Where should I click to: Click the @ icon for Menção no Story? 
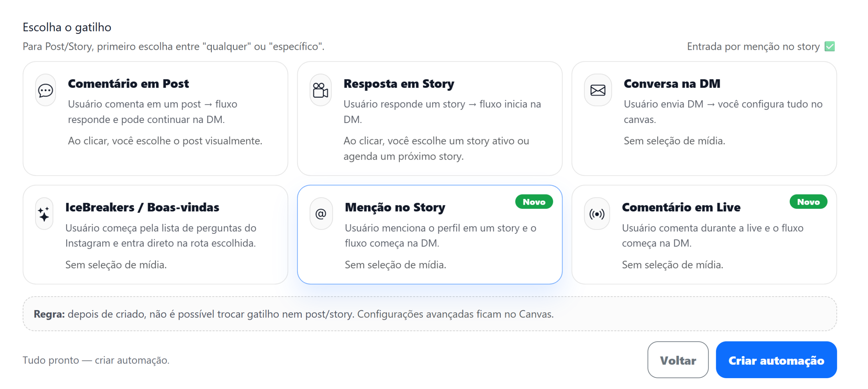click(321, 214)
